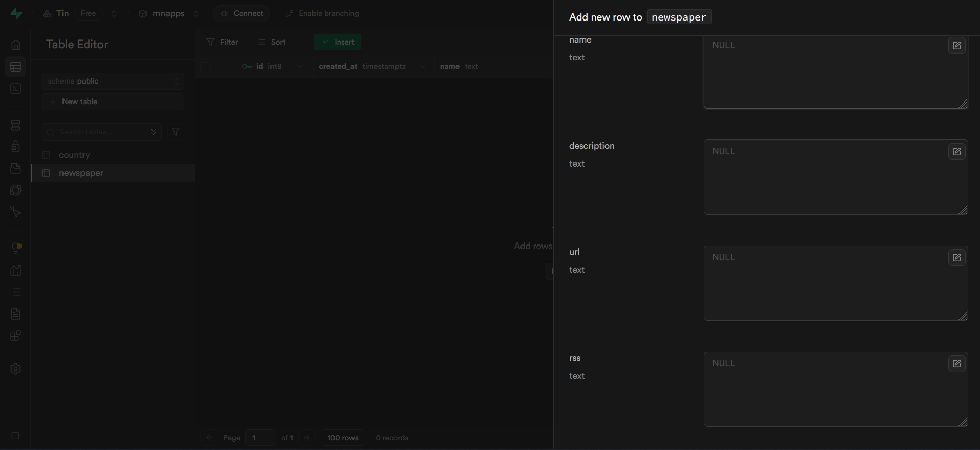Viewport: 980px width, 450px height.
Task: Open the Home icon in sidebar
Action: coord(16,45)
